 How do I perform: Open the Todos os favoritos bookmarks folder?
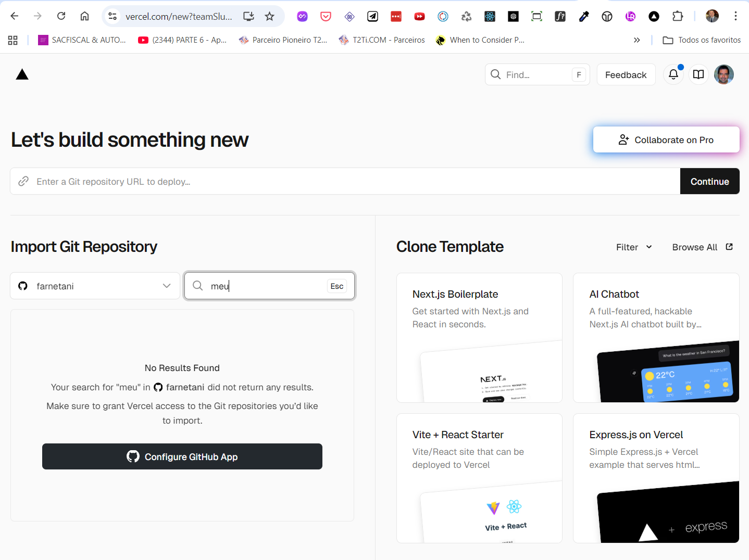(x=702, y=40)
